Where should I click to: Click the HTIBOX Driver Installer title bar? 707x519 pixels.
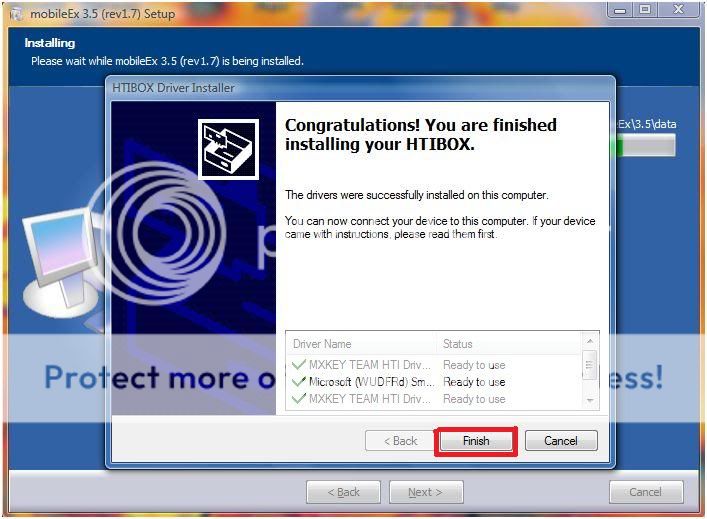361,88
